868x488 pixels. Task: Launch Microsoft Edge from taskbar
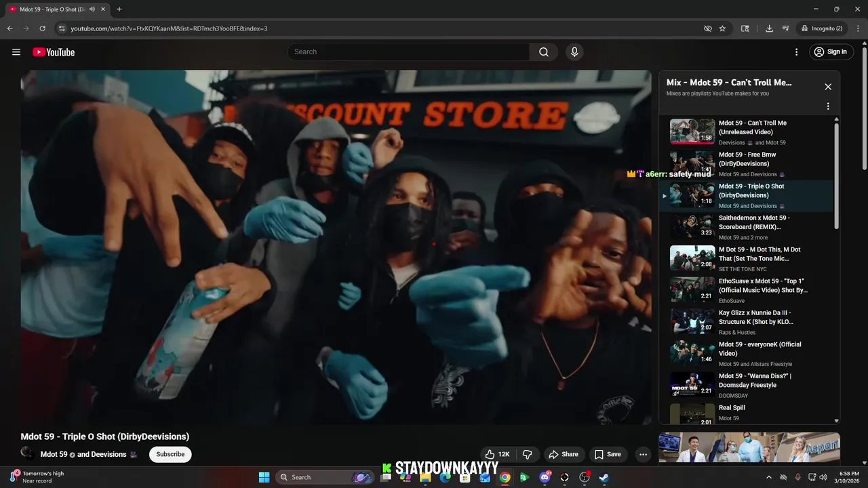(445, 477)
